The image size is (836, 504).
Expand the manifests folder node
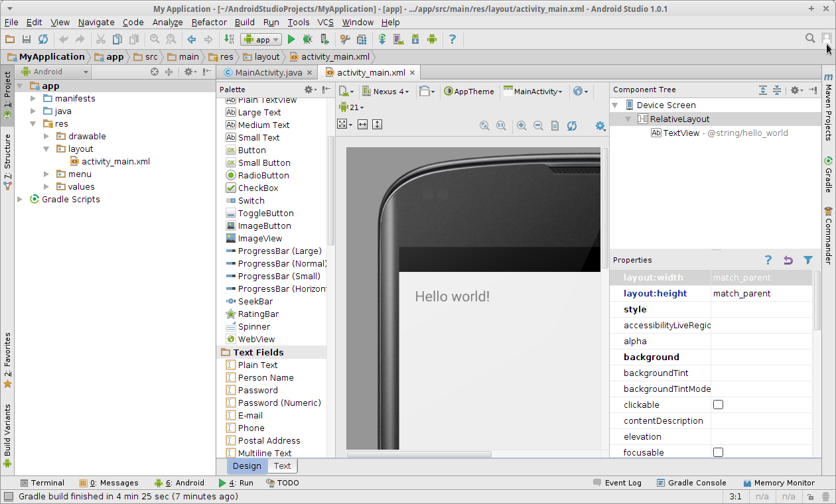click(33, 99)
